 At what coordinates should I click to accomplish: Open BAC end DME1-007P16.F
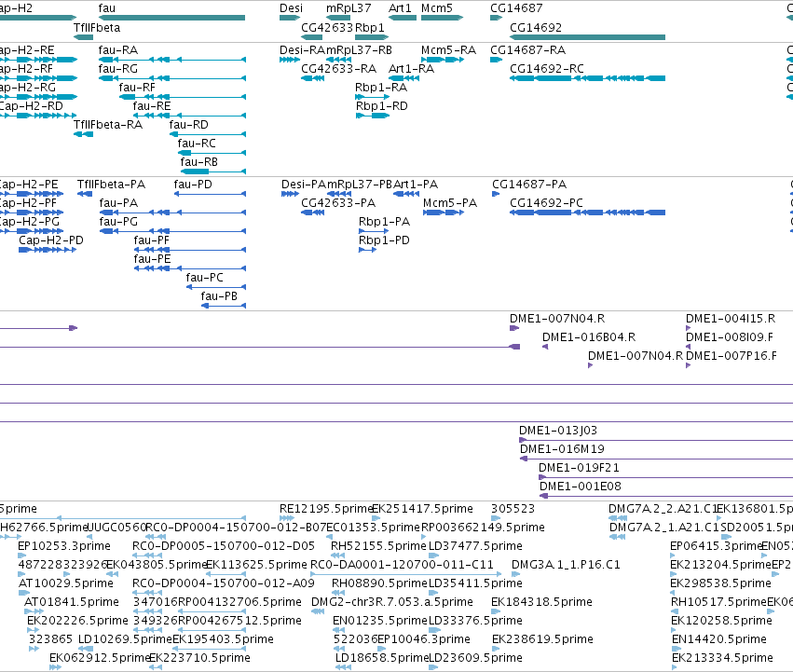click(731, 356)
